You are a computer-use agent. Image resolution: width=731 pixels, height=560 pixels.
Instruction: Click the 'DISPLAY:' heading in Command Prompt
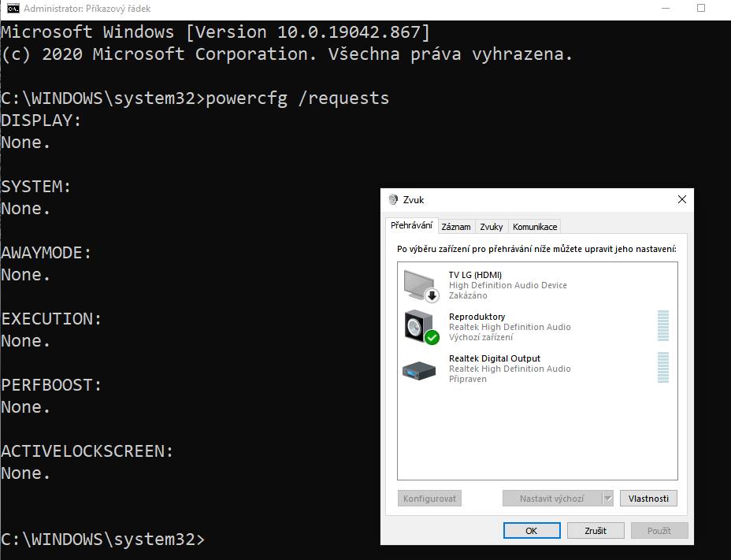tap(41, 121)
